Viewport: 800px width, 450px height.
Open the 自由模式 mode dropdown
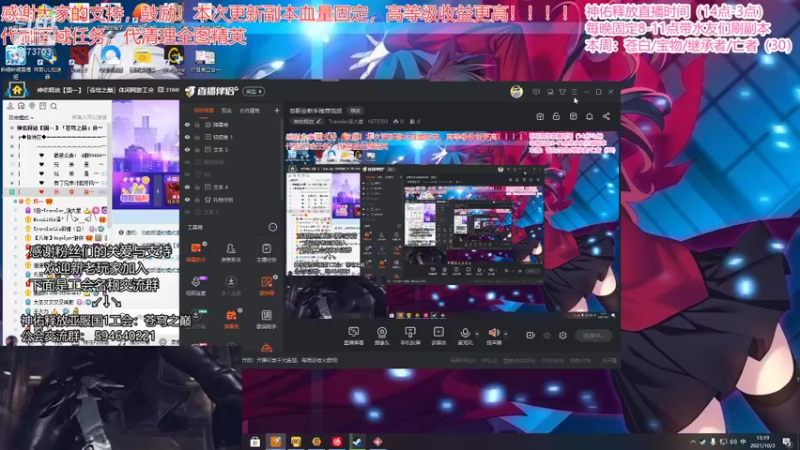click(21, 117)
